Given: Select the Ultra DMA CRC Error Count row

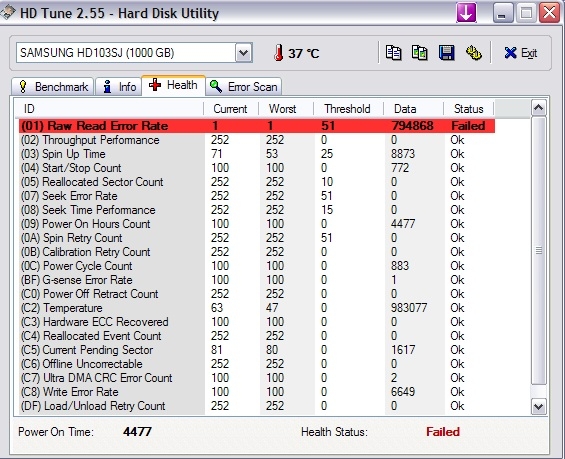Looking at the screenshot, I should [x=257, y=378].
